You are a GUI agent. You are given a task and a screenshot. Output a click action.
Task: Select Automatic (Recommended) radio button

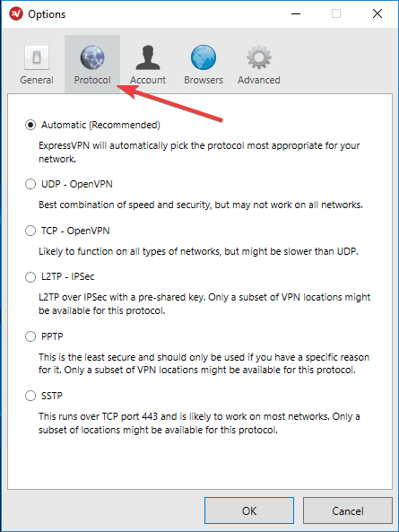pos(30,125)
